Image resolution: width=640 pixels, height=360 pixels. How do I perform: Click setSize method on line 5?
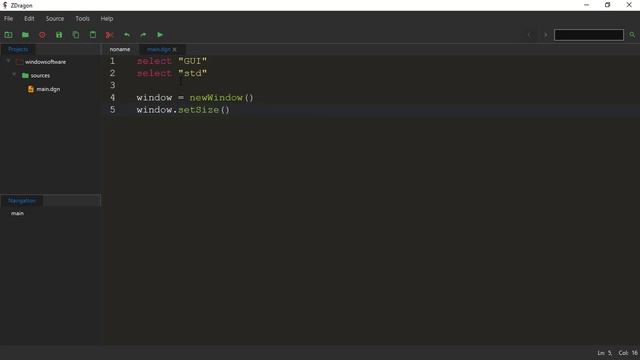point(198,110)
